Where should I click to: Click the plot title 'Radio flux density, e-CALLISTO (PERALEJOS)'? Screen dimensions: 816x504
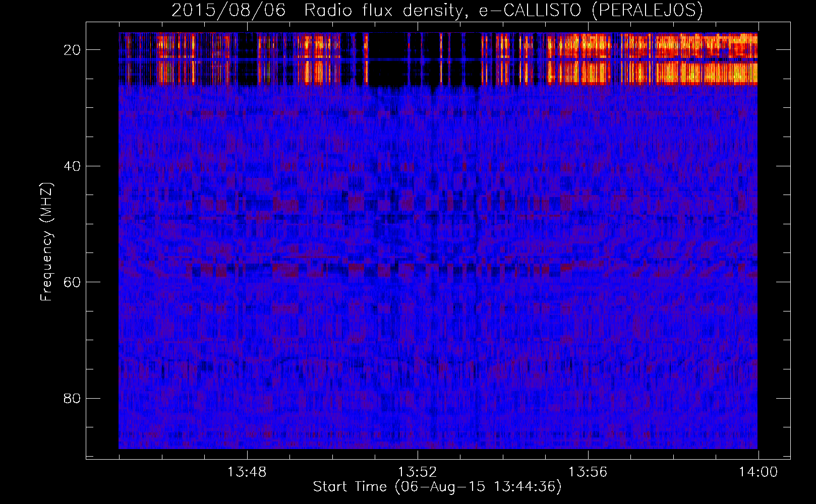coord(503,10)
